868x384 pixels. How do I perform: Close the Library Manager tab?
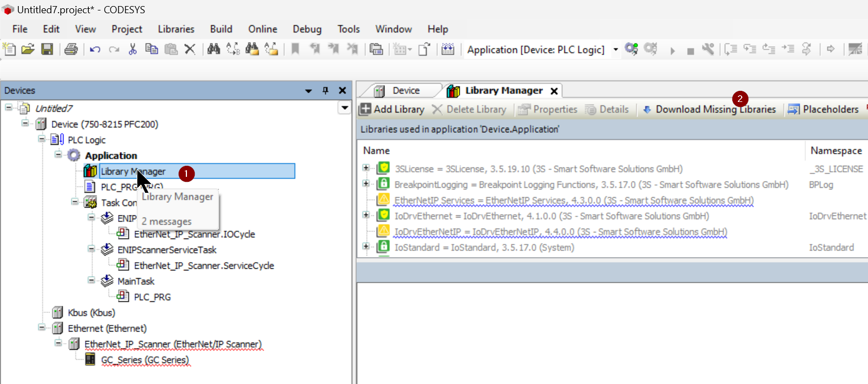click(x=554, y=91)
